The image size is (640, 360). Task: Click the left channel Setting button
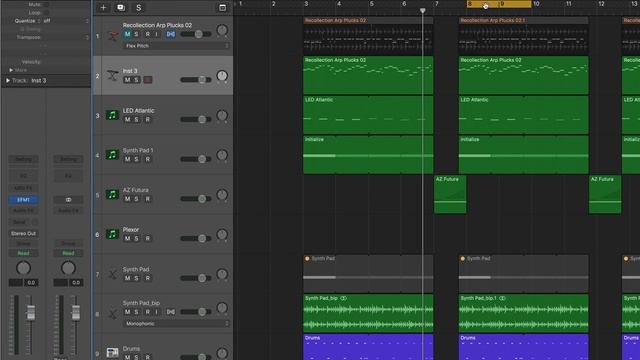[23, 159]
